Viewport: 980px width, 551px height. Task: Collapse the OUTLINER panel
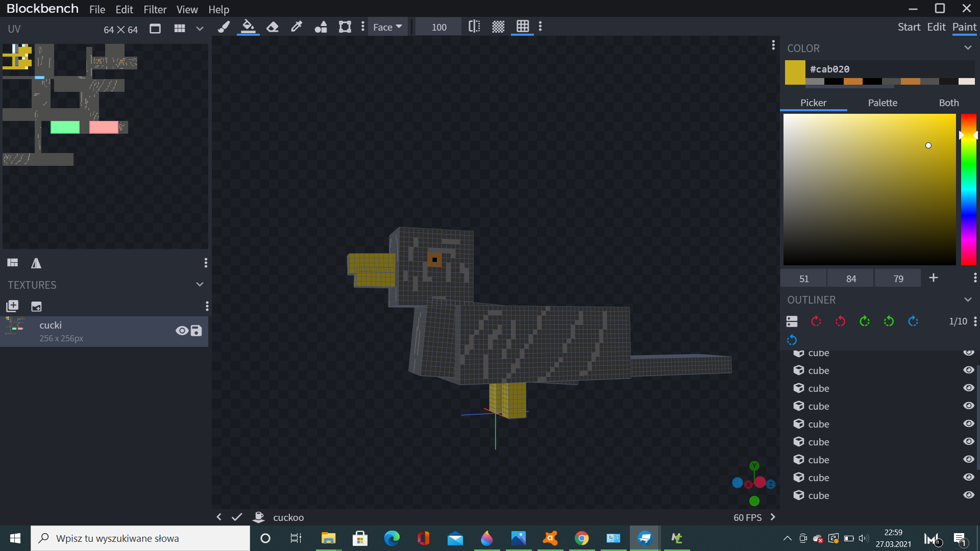tap(968, 299)
